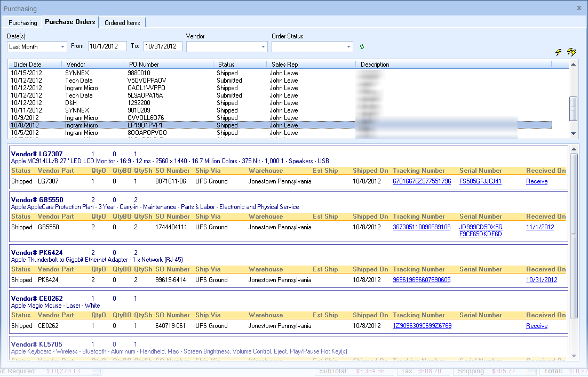The image size is (588, 377).
Task: Switch to the Purchasing tab
Action: [22, 23]
